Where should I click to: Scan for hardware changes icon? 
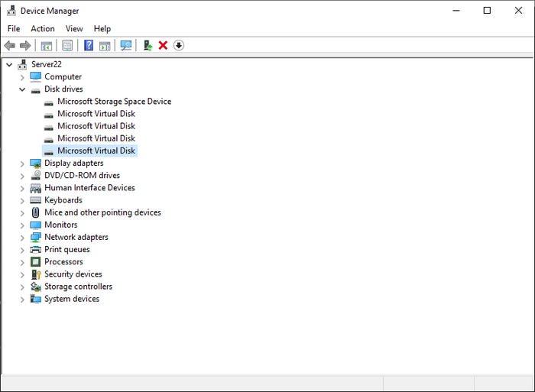(x=126, y=45)
